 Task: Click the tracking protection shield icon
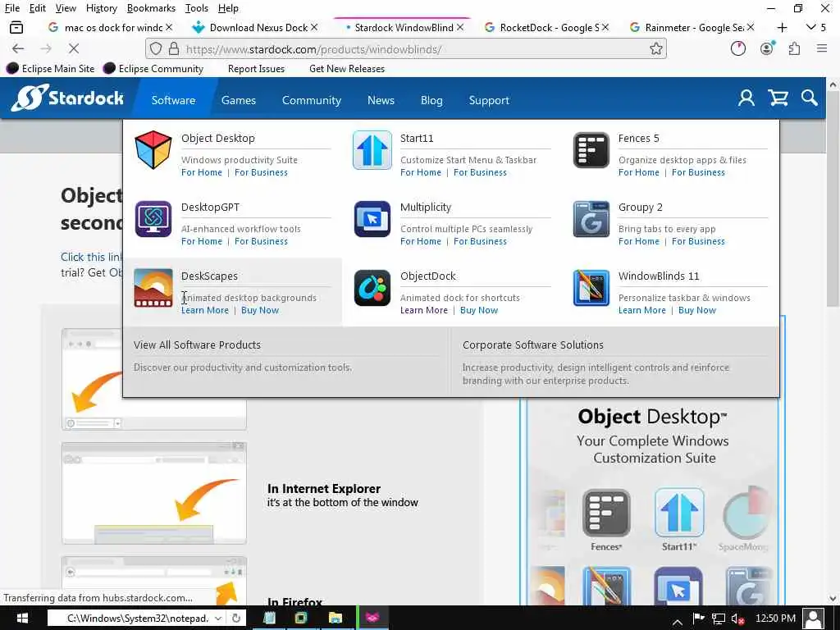pos(156,48)
